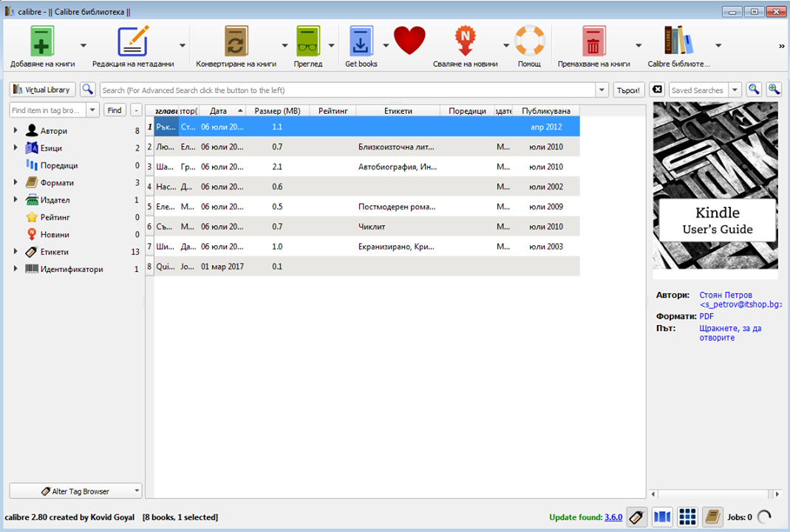
Task: Sort by the Размер (MB) column header
Action: [277, 111]
